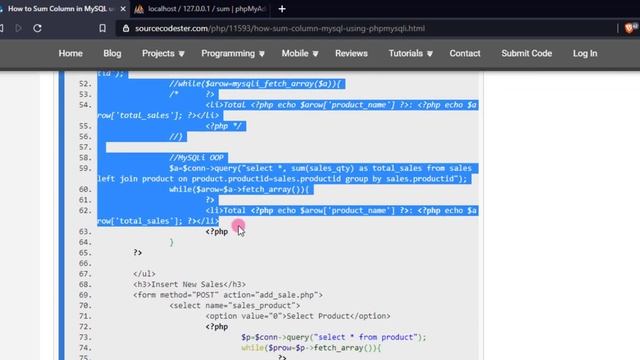Open the Reviews page

(351, 53)
